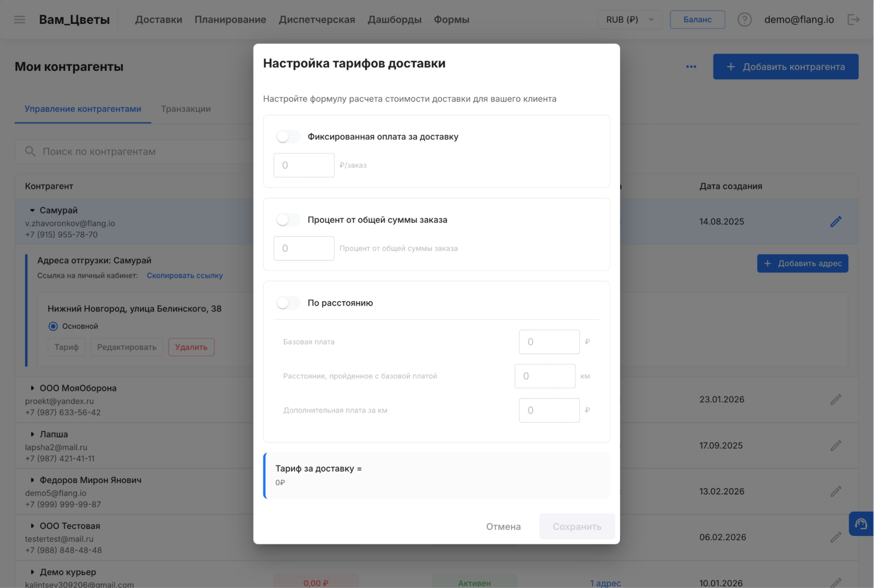874x588 pixels.
Task: Open the hamburger menu icon
Action: click(x=20, y=19)
